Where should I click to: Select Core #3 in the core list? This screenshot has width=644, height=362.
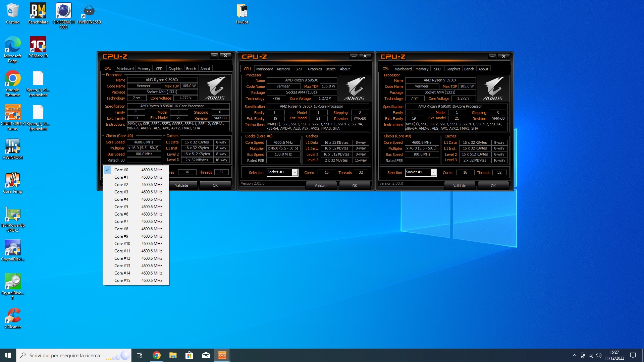(136, 192)
